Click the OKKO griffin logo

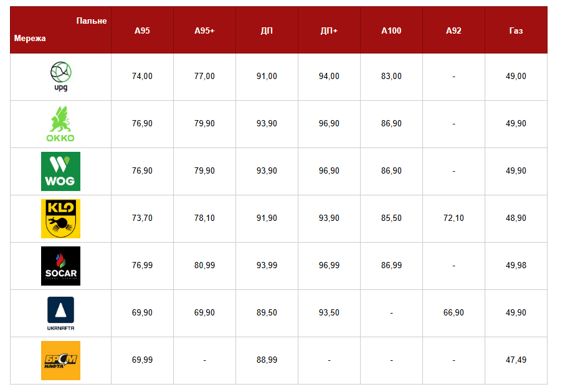(60, 124)
